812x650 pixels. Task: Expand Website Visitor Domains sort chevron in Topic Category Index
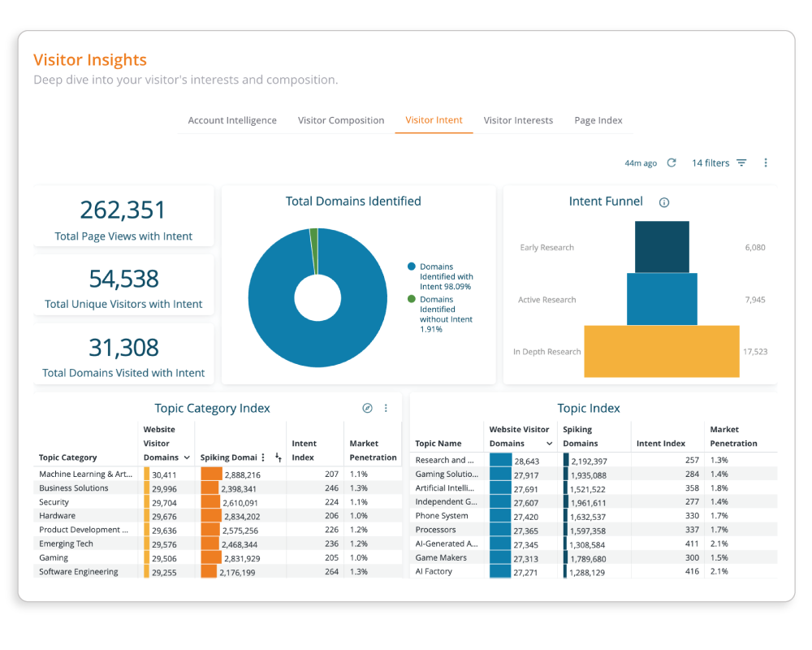pyautogui.click(x=187, y=457)
